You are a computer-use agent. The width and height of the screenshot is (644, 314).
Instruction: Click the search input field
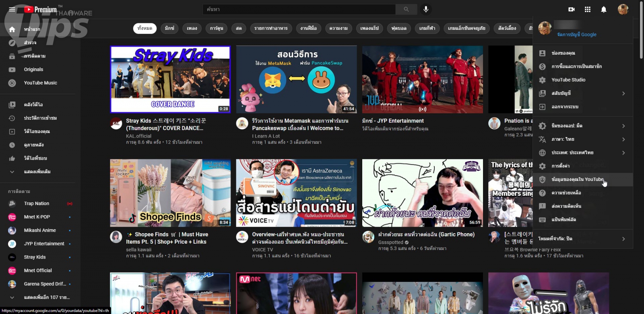coord(299,9)
